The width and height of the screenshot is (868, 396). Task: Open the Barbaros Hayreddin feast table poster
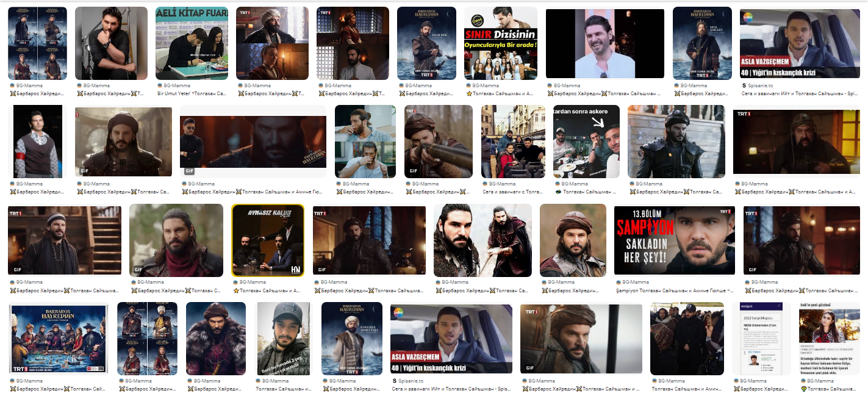pos(58,338)
